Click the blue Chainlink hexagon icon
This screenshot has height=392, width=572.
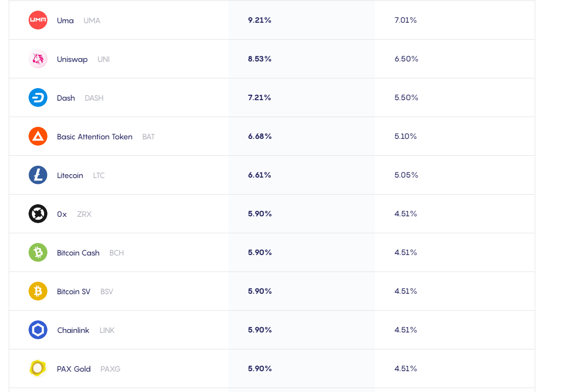(x=38, y=330)
